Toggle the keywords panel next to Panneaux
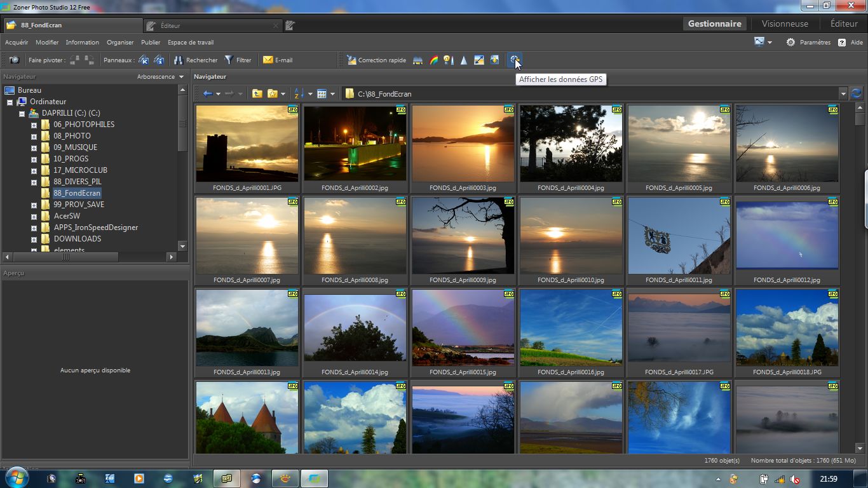 (144, 60)
